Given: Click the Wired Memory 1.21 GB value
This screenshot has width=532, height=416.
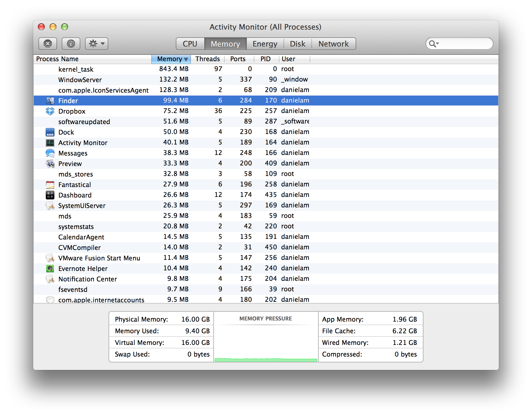Looking at the screenshot, I should coord(405,343).
